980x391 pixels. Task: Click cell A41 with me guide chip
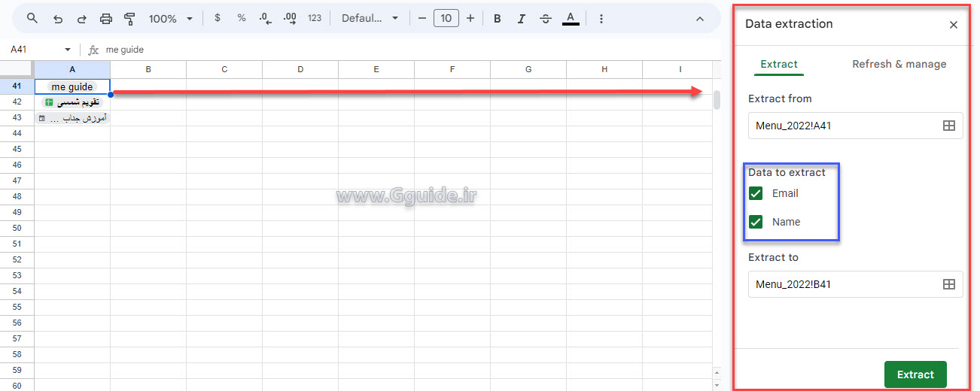[72, 86]
